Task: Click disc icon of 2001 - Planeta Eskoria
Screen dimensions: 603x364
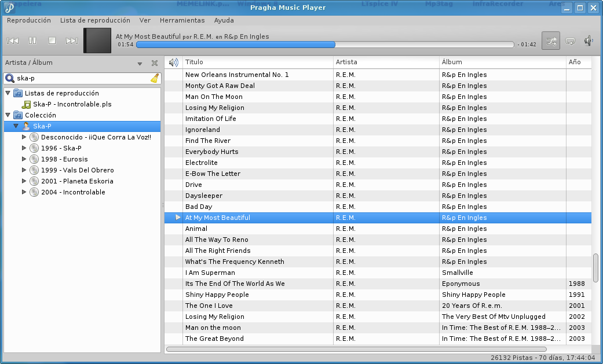Action: tap(34, 181)
